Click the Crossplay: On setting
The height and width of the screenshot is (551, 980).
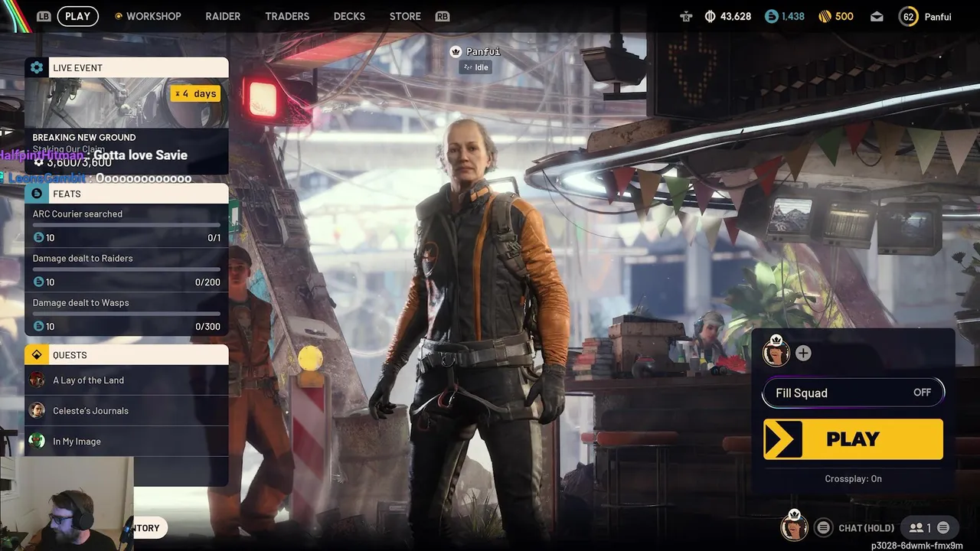point(853,479)
